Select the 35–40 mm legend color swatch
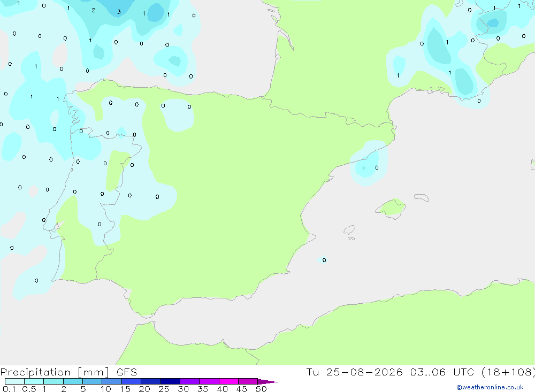The image size is (535, 392). [209, 381]
